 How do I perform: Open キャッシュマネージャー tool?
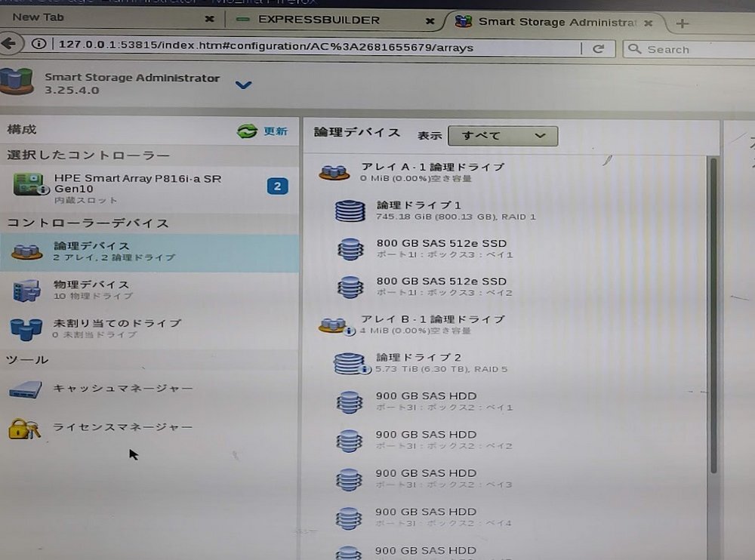click(123, 388)
